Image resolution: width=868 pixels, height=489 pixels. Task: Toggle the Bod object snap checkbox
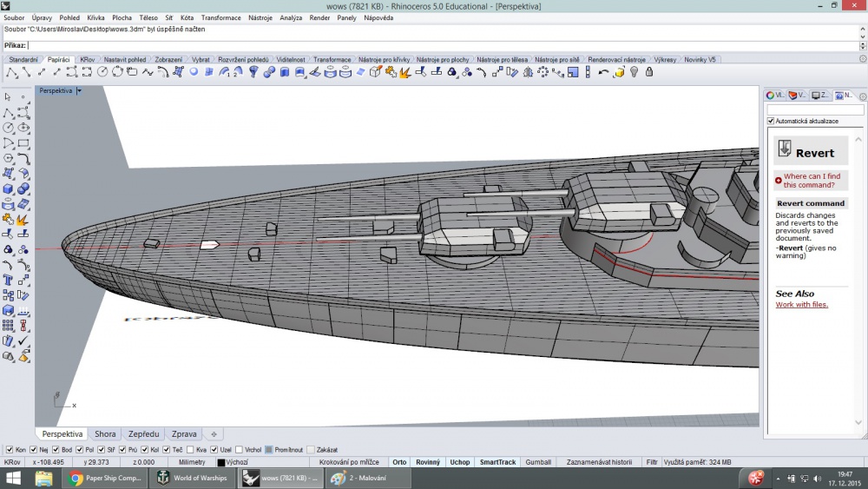pyautogui.click(x=56, y=450)
